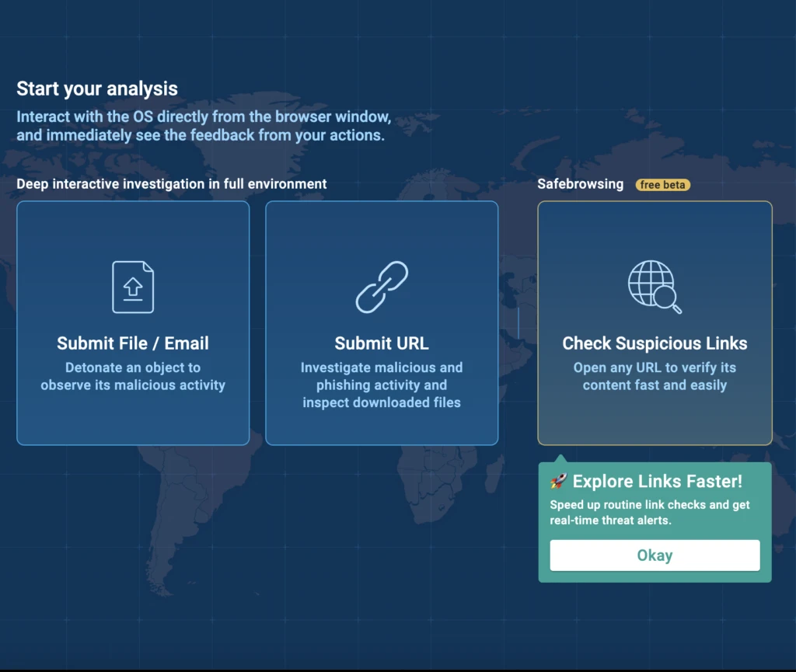
Task: Click the yellow free beta badge
Action: coord(663,185)
